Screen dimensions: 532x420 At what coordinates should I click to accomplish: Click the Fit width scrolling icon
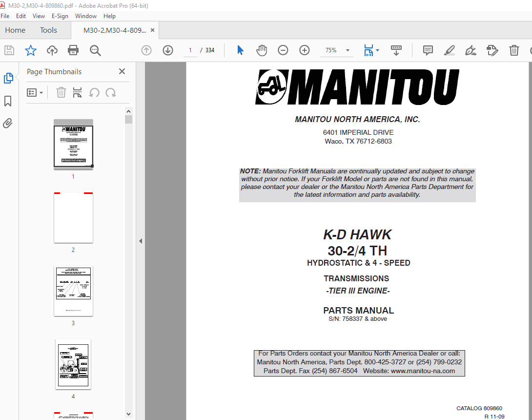(368, 51)
